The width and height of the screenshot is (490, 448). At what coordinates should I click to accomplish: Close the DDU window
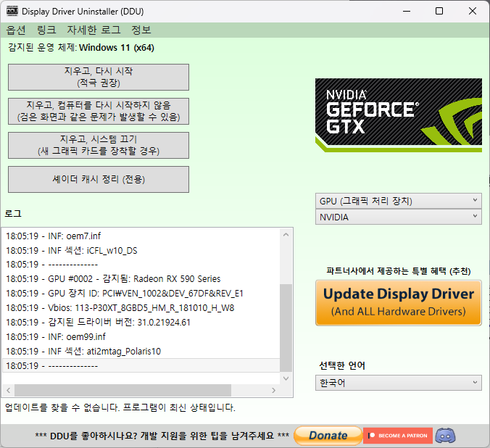(x=473, y=12)
